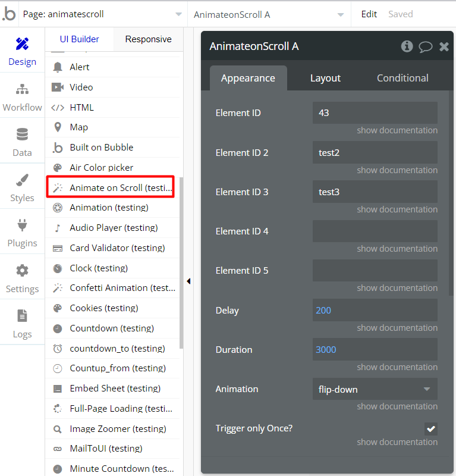
Task: Open the Animation flip-down dropdown
Action: click(375, 389)
